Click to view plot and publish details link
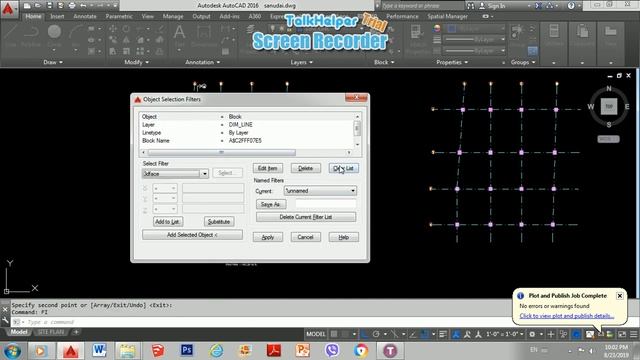Image resolution: width=640 pixels, height=360 pixels. click(x=567, y=316)
